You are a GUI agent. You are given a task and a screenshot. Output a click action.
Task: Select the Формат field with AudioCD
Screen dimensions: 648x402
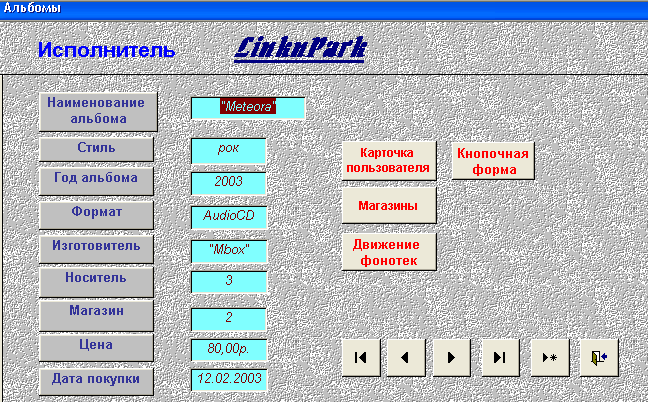click(x=229, y=217)
